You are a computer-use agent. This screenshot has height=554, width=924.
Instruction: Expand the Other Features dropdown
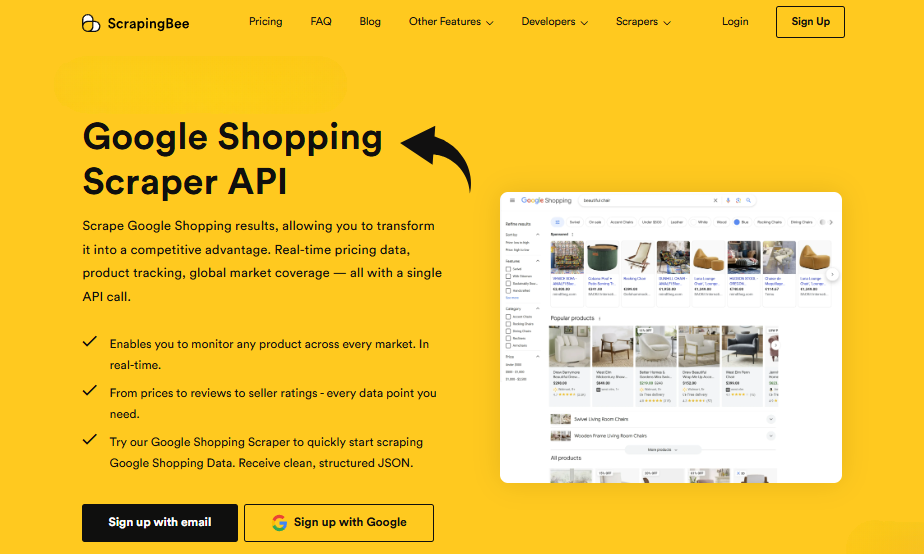tap(451, 22)
